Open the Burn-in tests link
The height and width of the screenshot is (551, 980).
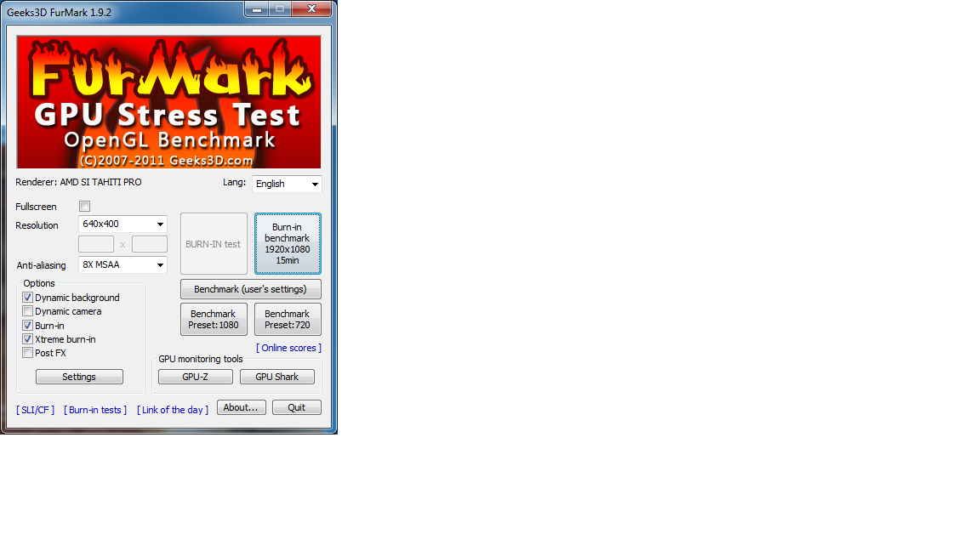(95, 410)
